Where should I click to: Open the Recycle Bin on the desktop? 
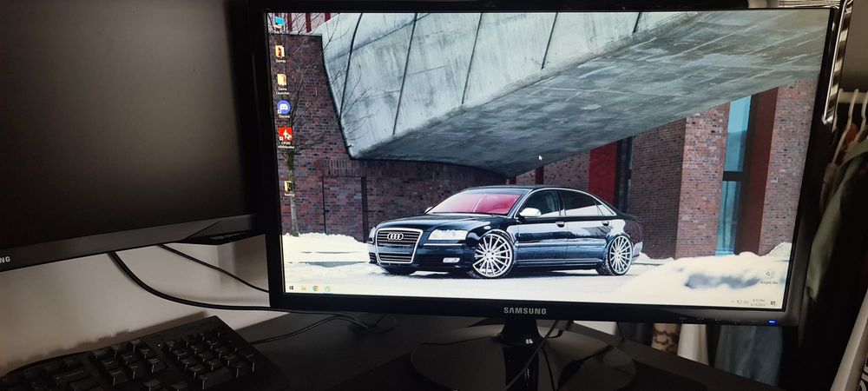point(769,277)
